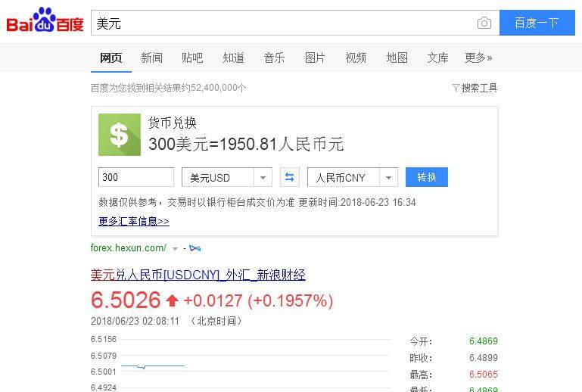The height and width of the screenshot is (392, 582).
Task: Click the search box containing 美元
Action: [x=295, y=23]
